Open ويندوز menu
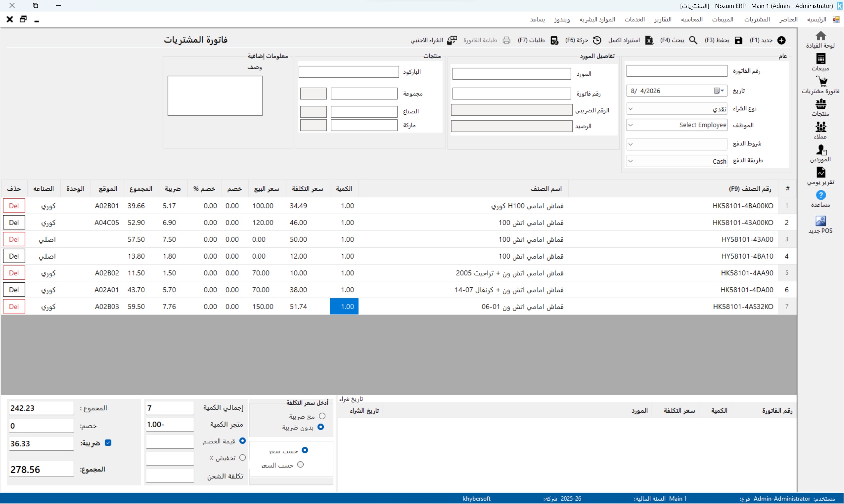 pyautogui.click(x=562, y=19)
